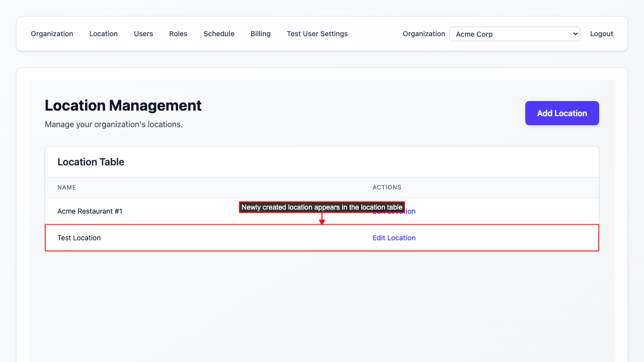
Task: Open the Organization nav menu item
Action: pyautogui.click(x=52, y=34)
